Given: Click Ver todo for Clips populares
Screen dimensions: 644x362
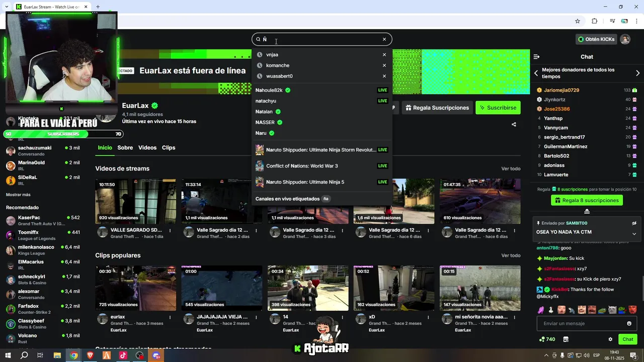Looking at the screenshot, I should tap(511, 256).
